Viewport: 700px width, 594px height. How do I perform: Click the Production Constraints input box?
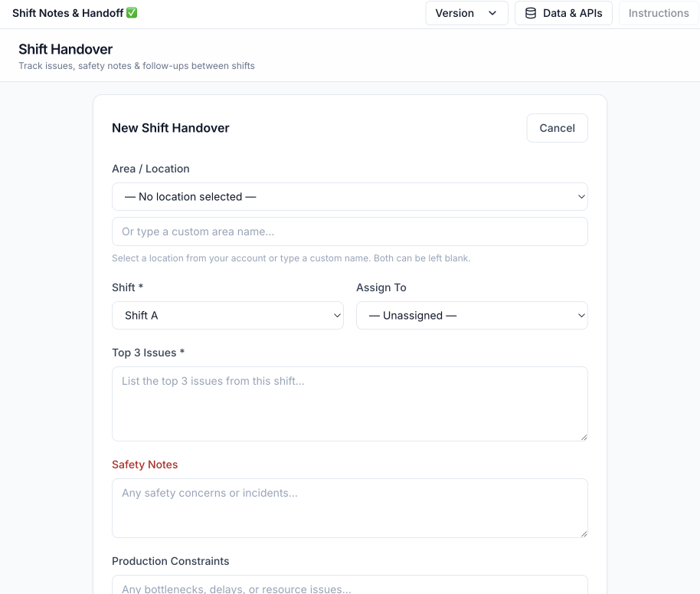pos(349,586)
